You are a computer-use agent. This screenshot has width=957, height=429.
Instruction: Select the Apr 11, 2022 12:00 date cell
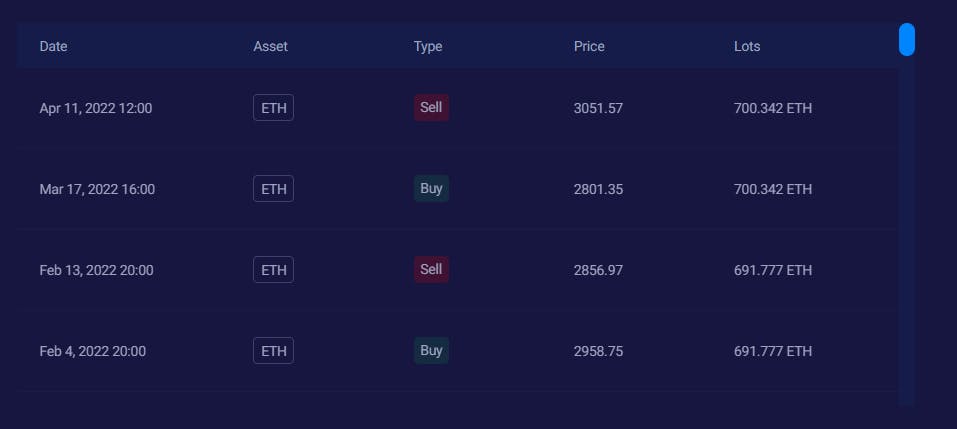(x=96, y=108)
